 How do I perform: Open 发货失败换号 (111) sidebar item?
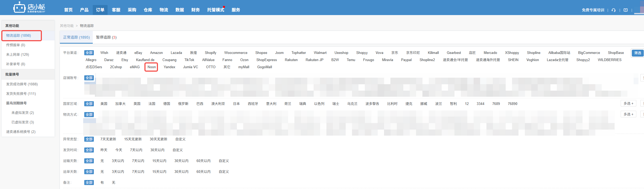click(x=21, y=94)
